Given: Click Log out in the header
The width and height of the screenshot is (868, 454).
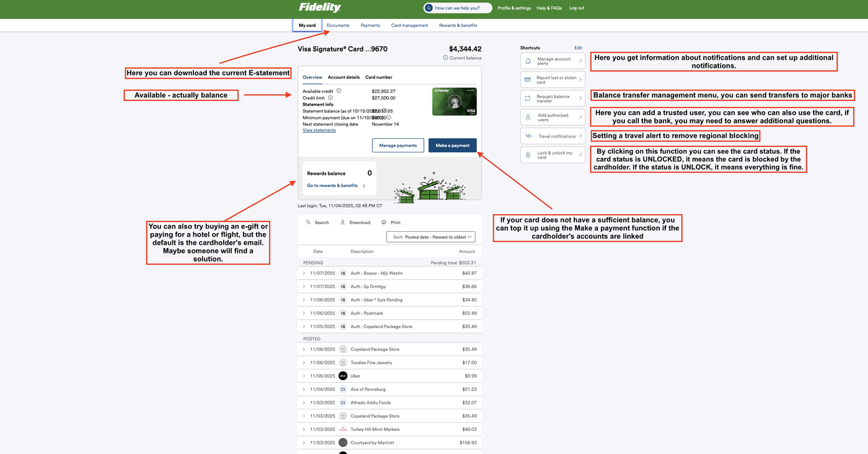Looking at the screenshot, I should click(576, 8).
